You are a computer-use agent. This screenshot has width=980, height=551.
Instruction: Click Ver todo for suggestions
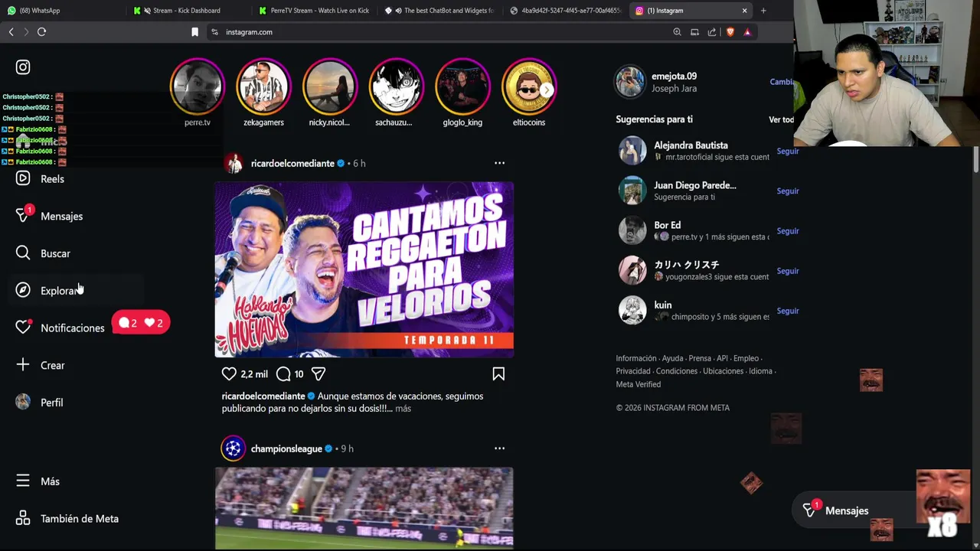[781, 119]
